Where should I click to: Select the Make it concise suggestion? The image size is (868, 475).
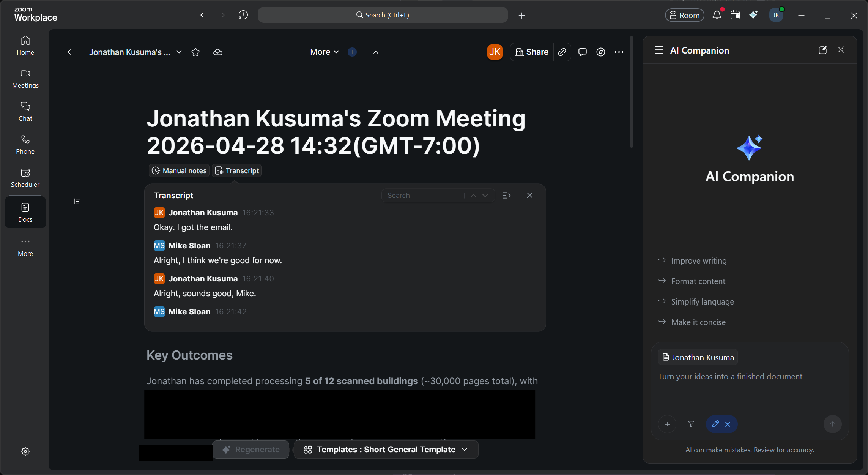(x=692, y=322)
